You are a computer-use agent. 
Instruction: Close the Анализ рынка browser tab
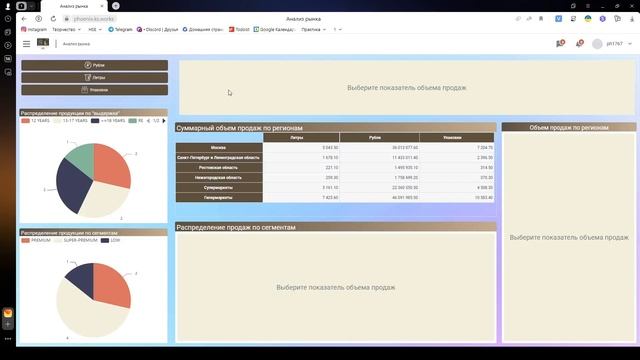click(x=102, y=6)
